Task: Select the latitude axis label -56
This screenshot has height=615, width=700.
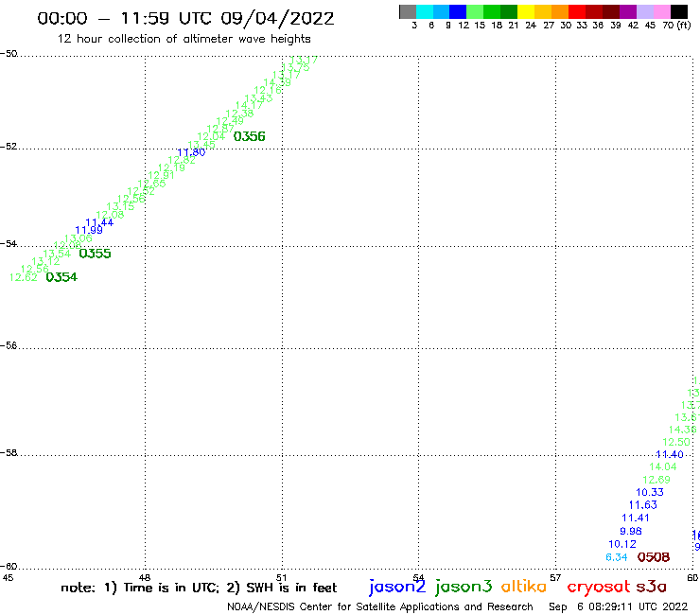Action: tap(9, 345)
